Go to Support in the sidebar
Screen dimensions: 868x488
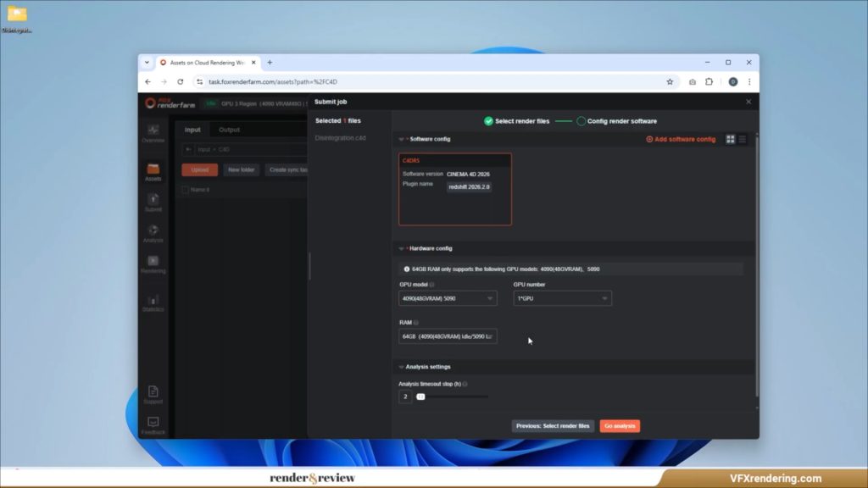coord(153,394)
